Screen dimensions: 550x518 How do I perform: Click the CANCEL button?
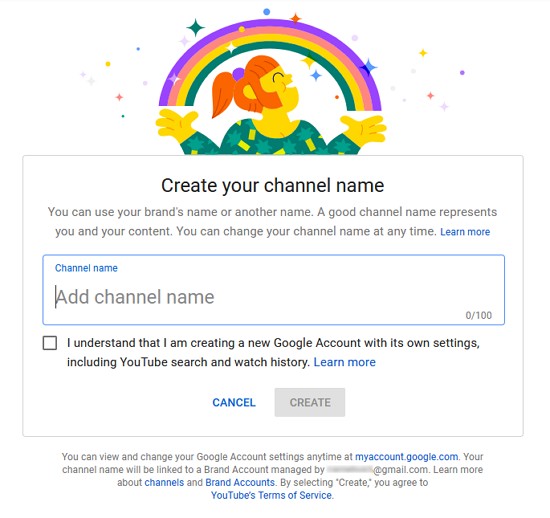pos(234,402)
